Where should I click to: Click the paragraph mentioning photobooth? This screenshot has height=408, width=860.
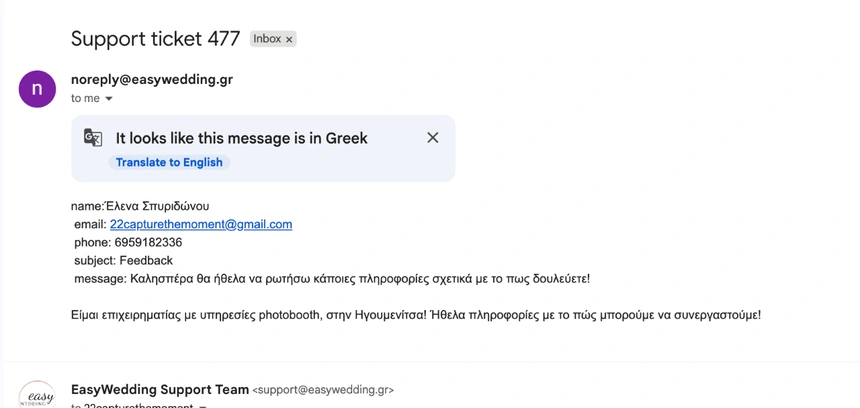point(415,315)
